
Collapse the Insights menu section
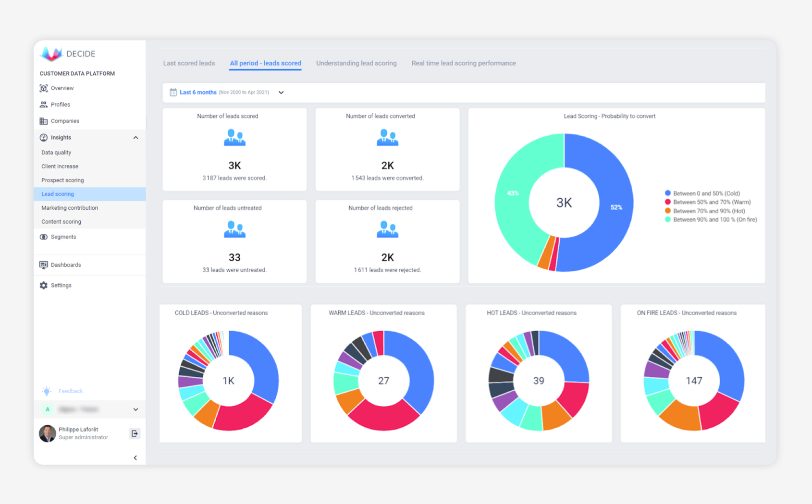(x=135, y=137)
